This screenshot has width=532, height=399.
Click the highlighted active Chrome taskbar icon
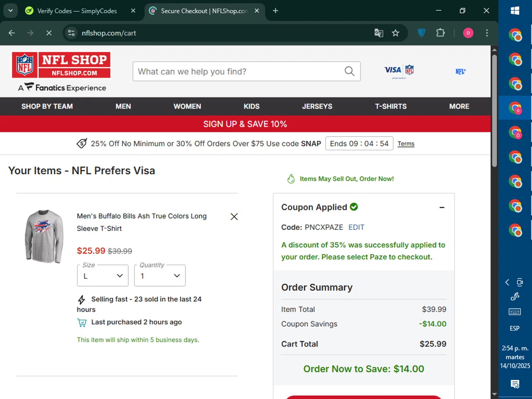pyautogui.click(x=515, y=108)
